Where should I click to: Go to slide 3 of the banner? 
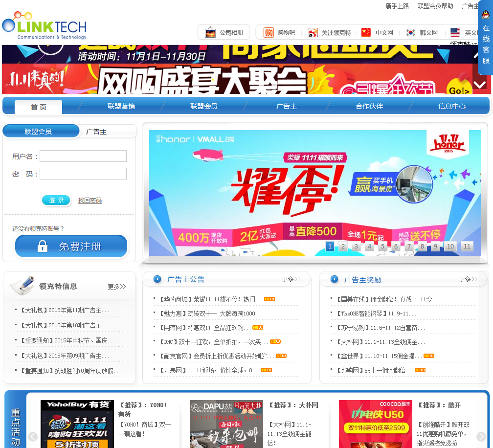click(356, 246)
